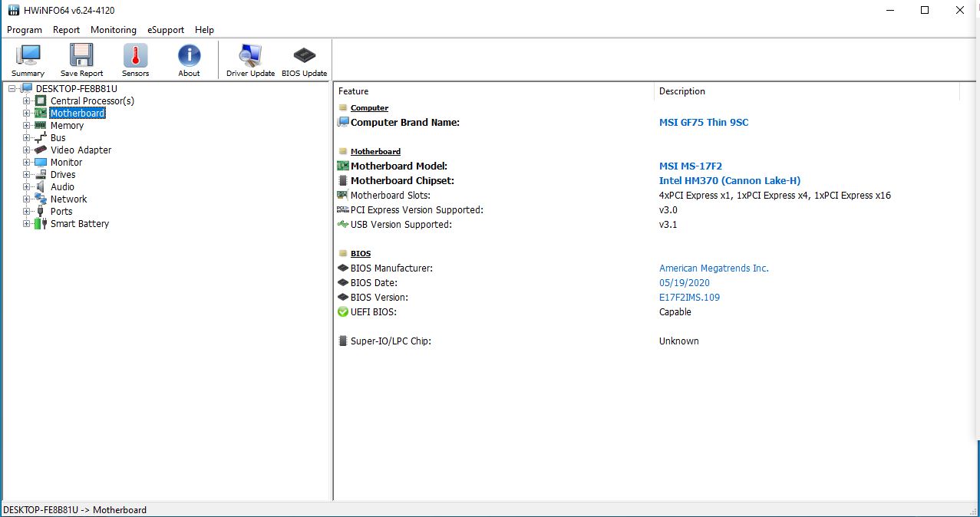Click the MSI GF75 Thin 9SC value
Screen dimensions: 980x517
704,122
